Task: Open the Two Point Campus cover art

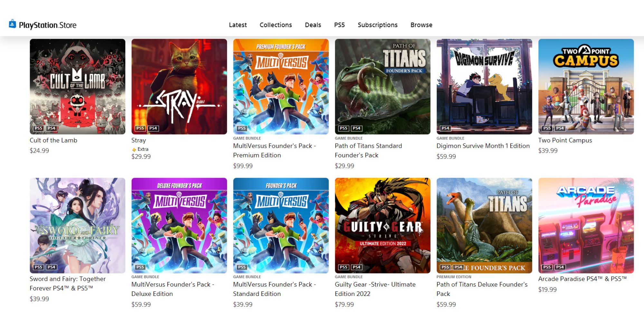Action: click(586, 87)
